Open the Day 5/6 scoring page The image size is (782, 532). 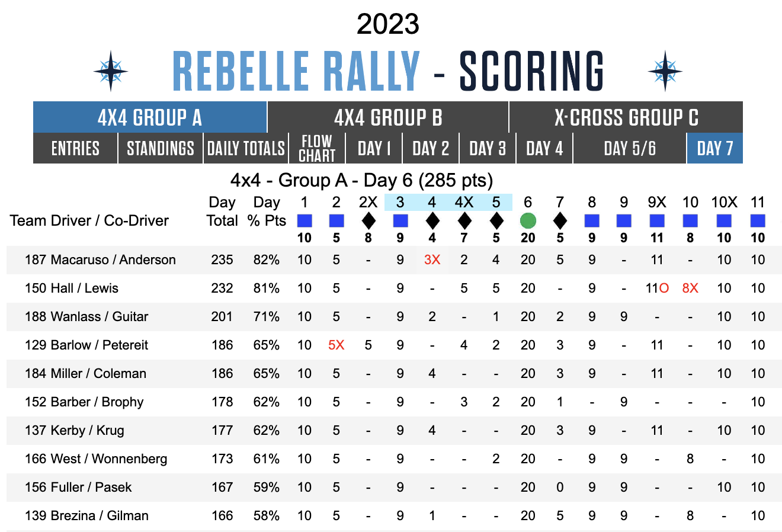pos(630,148)
